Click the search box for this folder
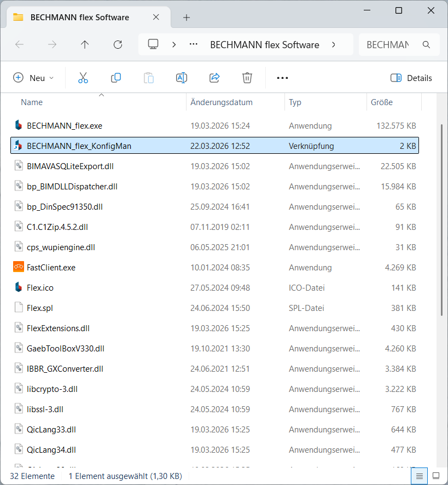This screenshot has height=485, width=448. click(x=388, y=45)
